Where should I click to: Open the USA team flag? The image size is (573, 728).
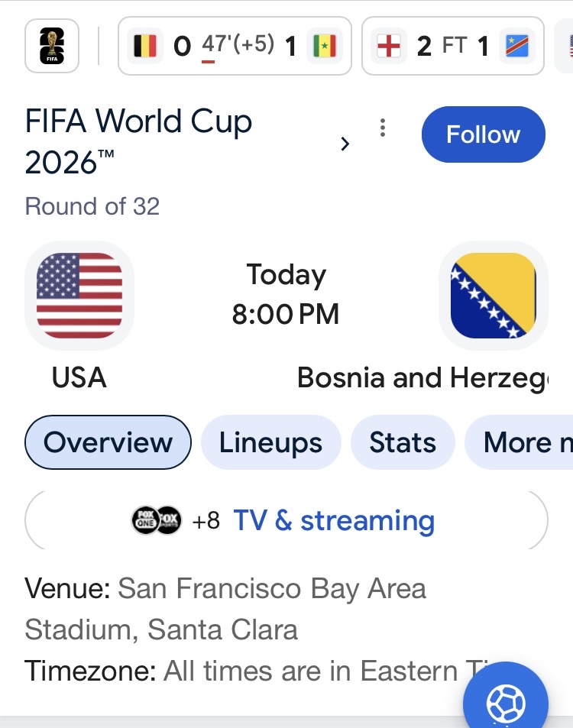[x=79, y=296]
